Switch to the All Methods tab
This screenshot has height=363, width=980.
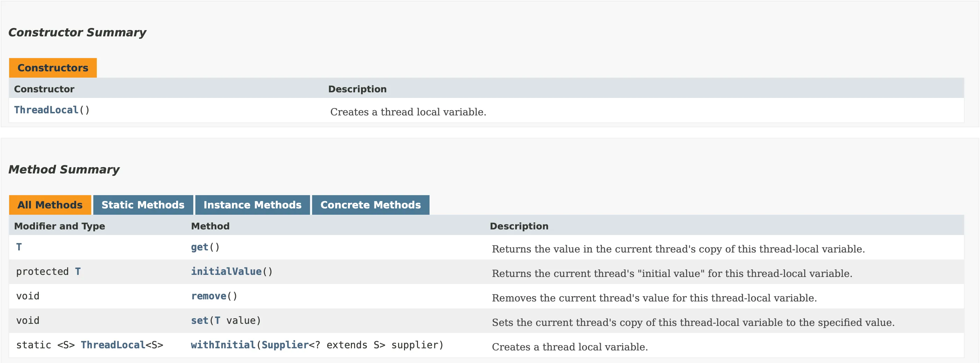(x=50, y=205)
